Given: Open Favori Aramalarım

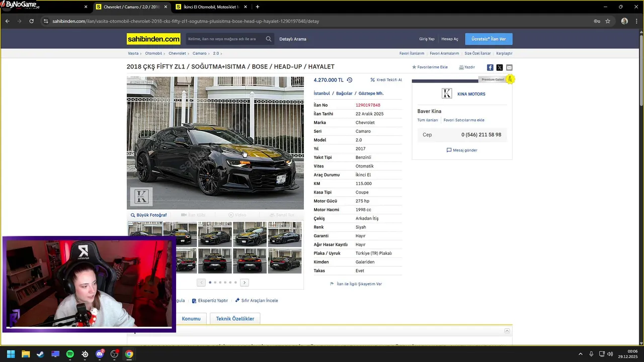Looking at the screenshot, I should tap(444, 53).
